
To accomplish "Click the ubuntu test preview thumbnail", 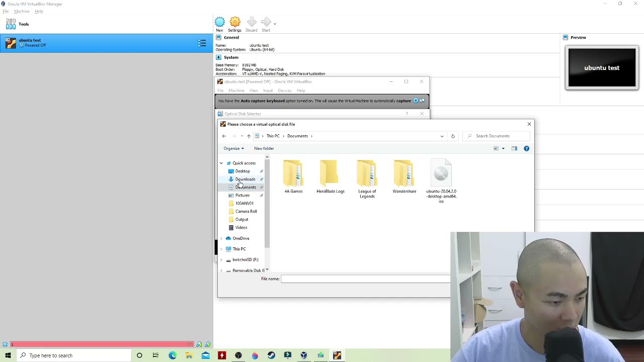I will point(602,68).
